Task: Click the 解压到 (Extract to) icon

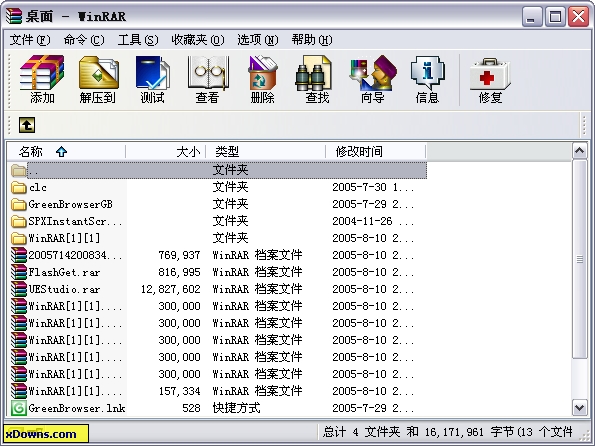Action: (x=98, y=79)
